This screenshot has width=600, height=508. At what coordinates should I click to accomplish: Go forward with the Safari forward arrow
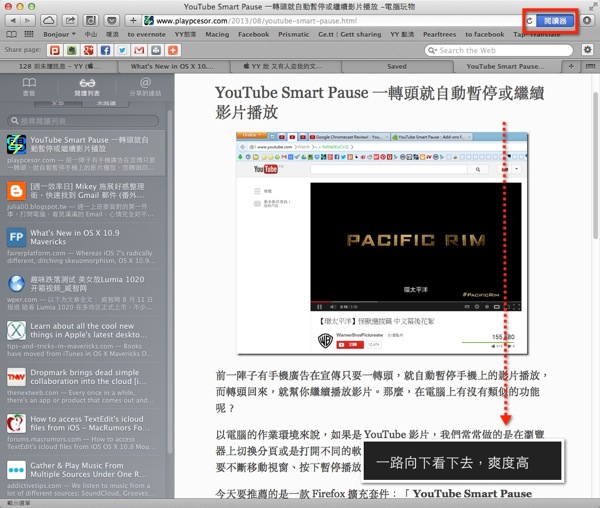point(27,20)
